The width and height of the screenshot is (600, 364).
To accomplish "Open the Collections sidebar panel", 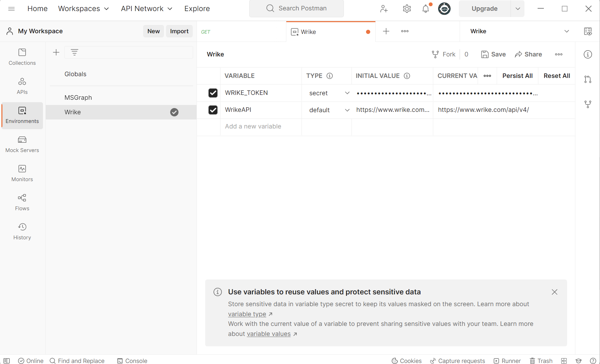I will point(22,57).
